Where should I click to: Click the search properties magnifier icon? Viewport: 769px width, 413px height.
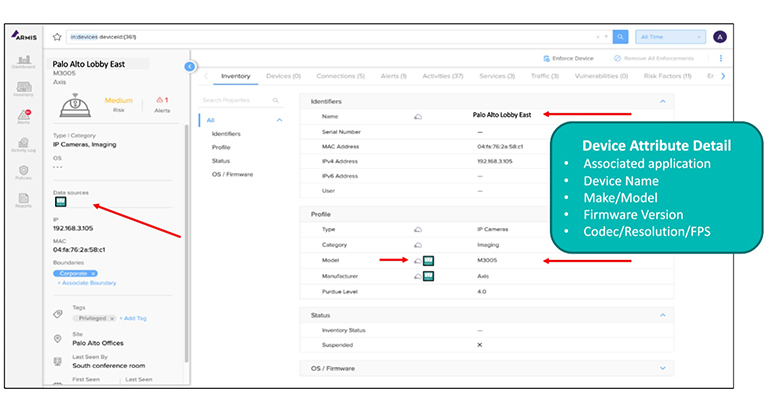pos(276,100)
